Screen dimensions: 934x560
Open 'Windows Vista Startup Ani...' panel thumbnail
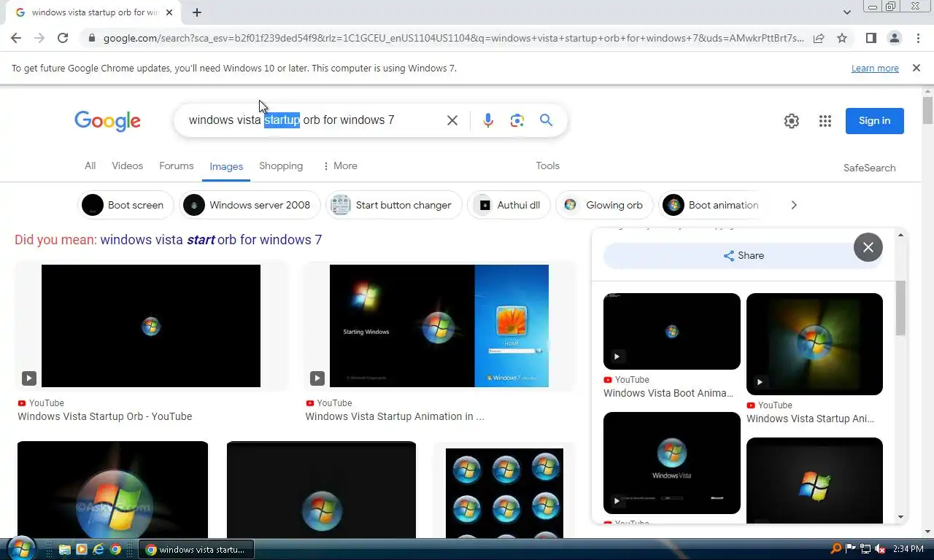tap(814, 344)
